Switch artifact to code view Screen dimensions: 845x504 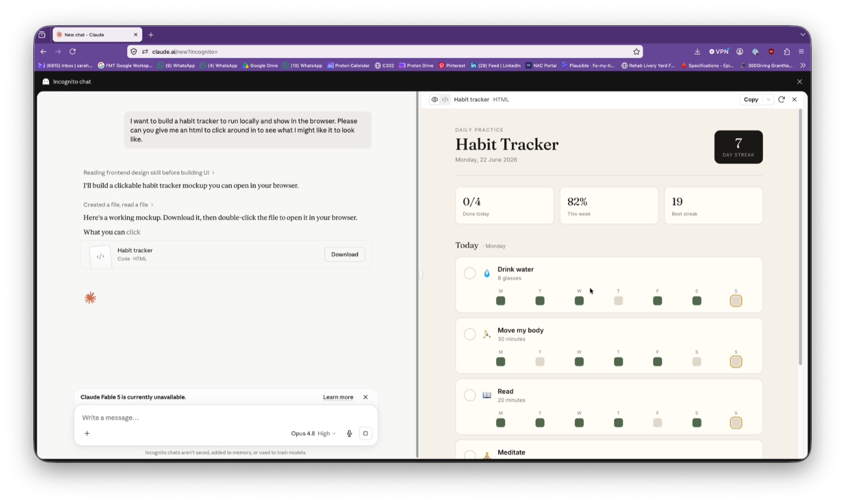(445, 100)
